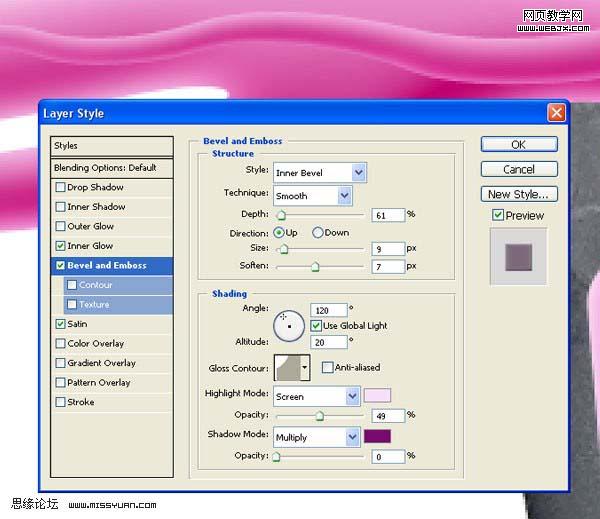Click the shadow Opacity value field
Screen dimensions: 600x519
(x=388, y=457)
